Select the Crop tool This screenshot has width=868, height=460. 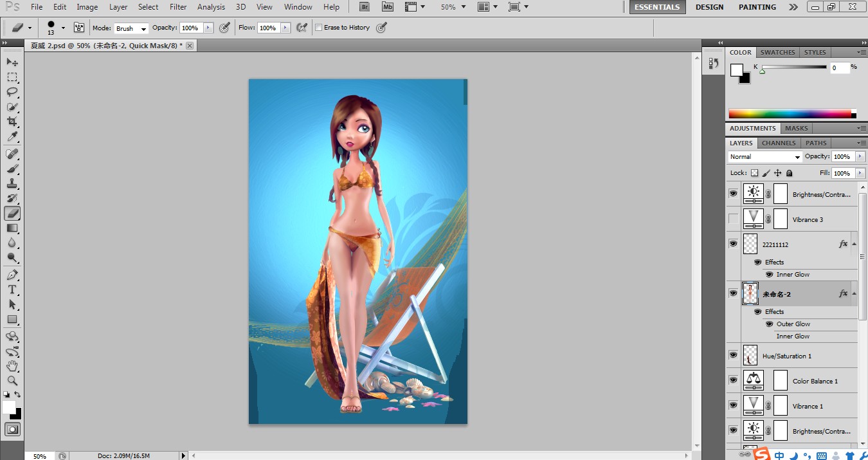12,121
